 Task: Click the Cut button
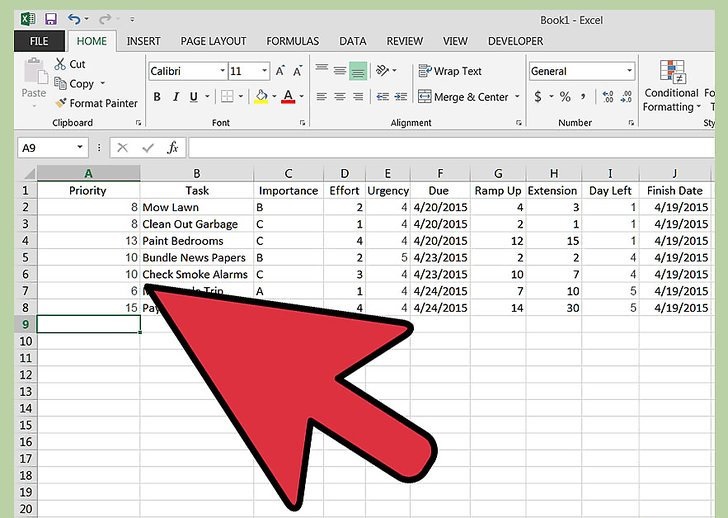(70, 64)
